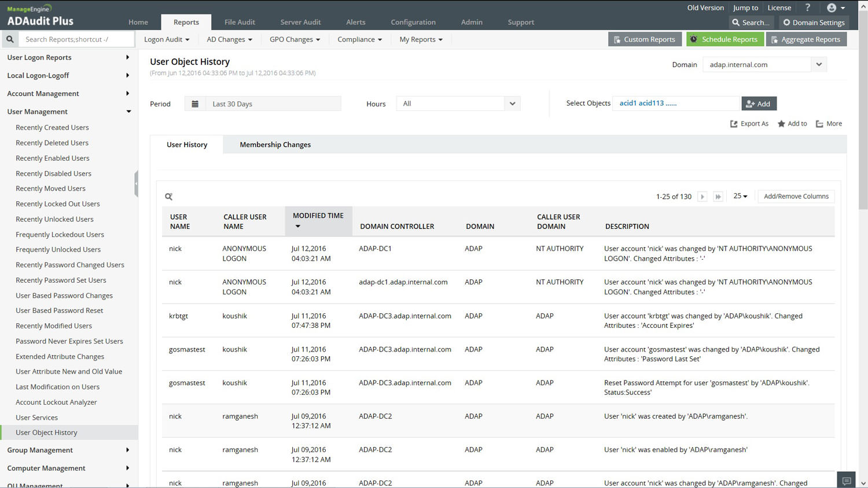The width and height of the screenshot is (868, 488).
Task: Switch to the Membership Changes tab
Action: click(275, 145)
